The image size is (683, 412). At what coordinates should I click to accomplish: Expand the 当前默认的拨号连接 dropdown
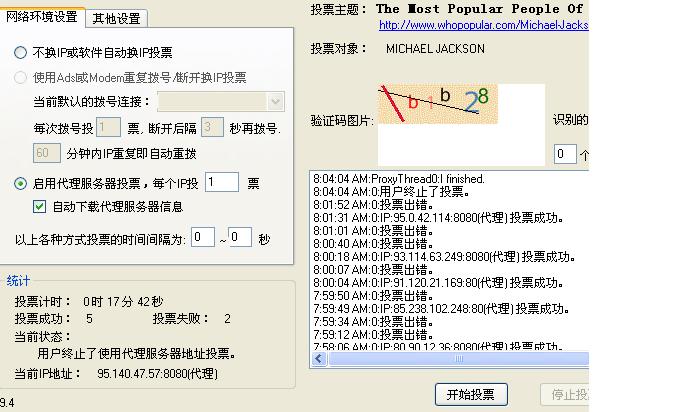(276, 102)
